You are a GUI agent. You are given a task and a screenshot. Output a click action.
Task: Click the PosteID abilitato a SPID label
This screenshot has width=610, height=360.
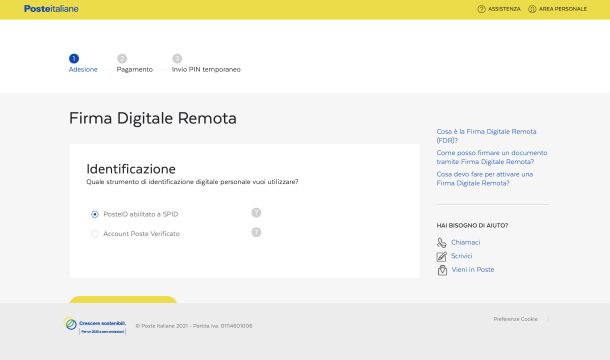(x=140, y=214)
